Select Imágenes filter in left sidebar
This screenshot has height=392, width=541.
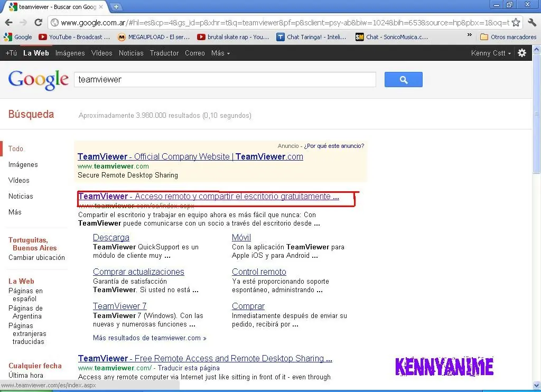pos(23,165)
